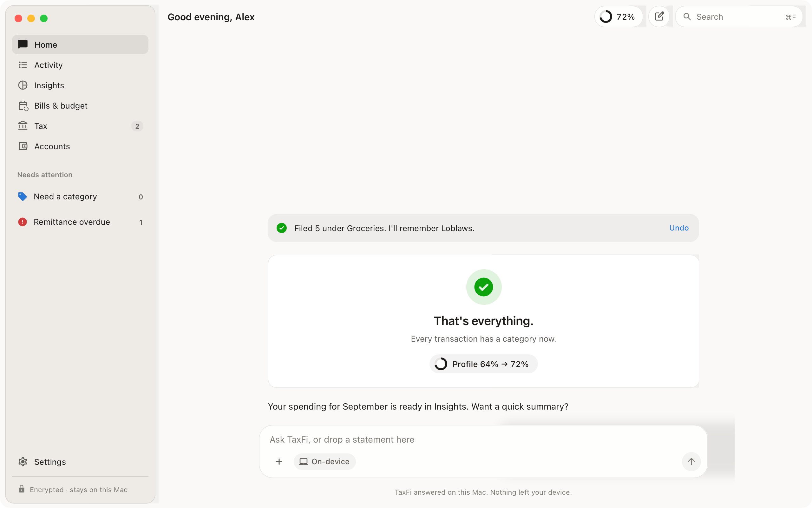Click the plus attachment button

tap(279, 462)
